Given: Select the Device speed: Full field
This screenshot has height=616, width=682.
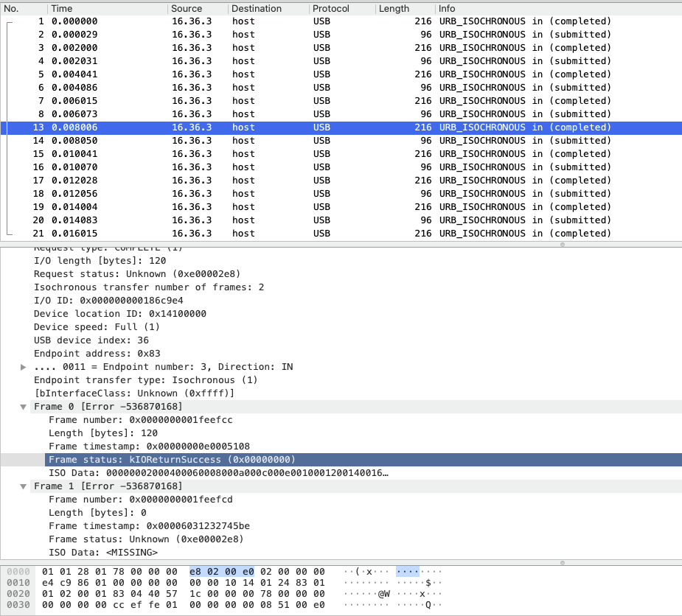Looking at the screenshot, I should pyautogui.click(x=97, y=327).
